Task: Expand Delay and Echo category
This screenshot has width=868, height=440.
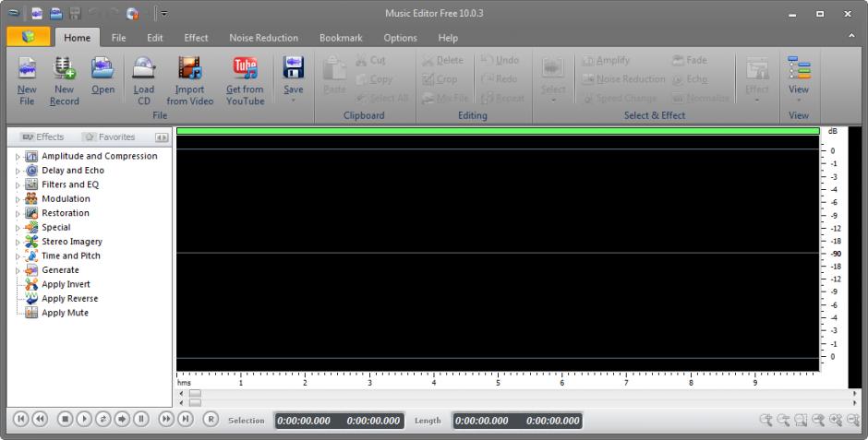Action: 18,171
